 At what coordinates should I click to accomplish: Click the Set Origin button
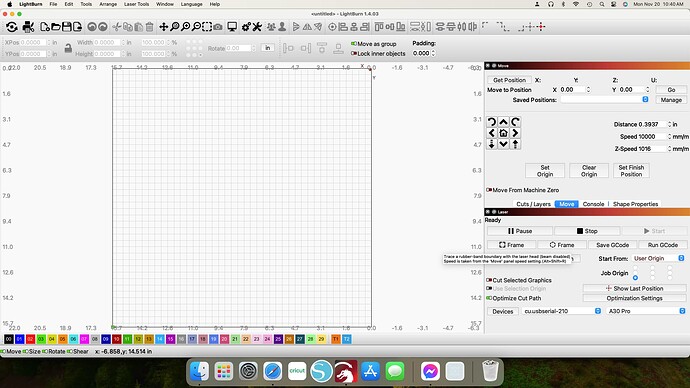coord(545,171)
